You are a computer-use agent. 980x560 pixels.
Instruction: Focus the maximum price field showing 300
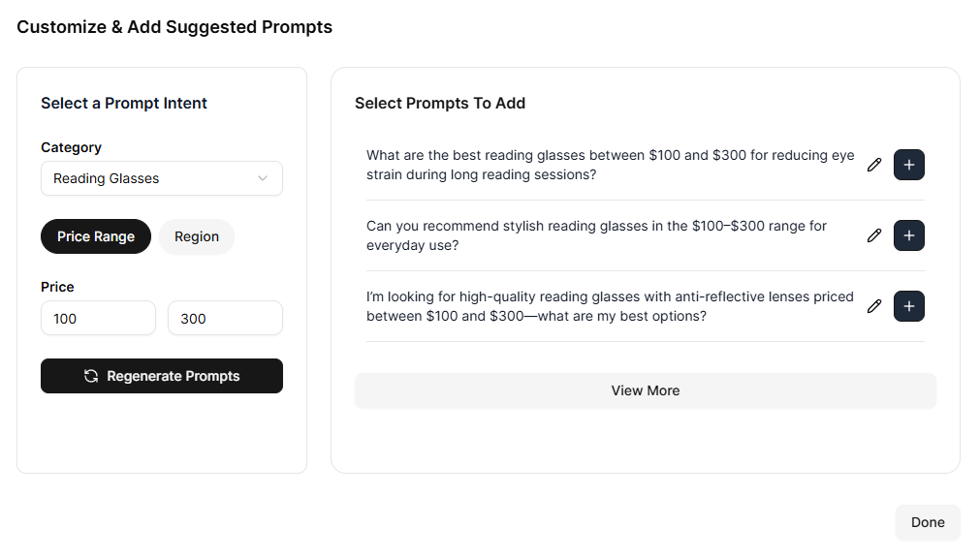pyautogui.click(x=225, y=318)
